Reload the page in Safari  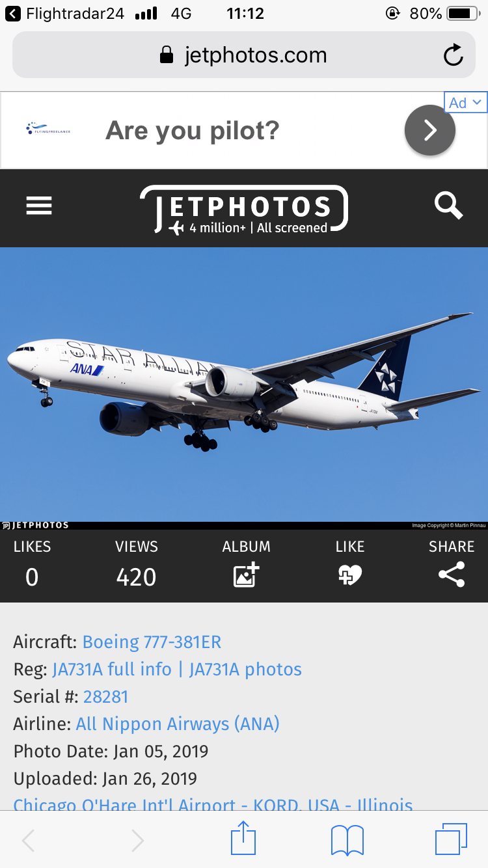pyautogui.click(x=454, y=55)
